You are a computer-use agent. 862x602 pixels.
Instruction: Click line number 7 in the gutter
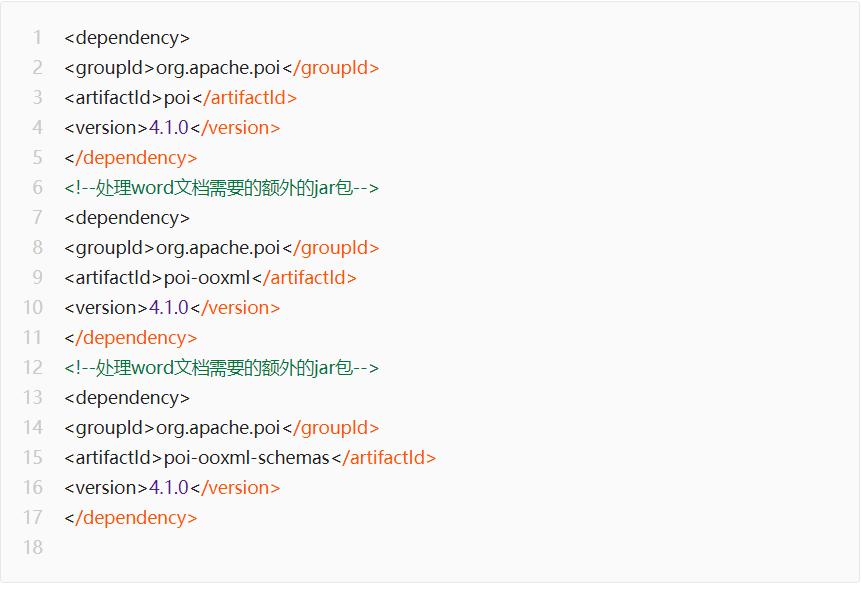(x=37, y=218)
